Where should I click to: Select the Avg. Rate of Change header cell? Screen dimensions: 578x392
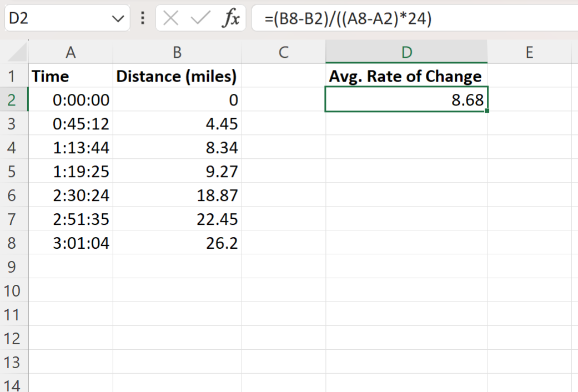coord(406,76)
